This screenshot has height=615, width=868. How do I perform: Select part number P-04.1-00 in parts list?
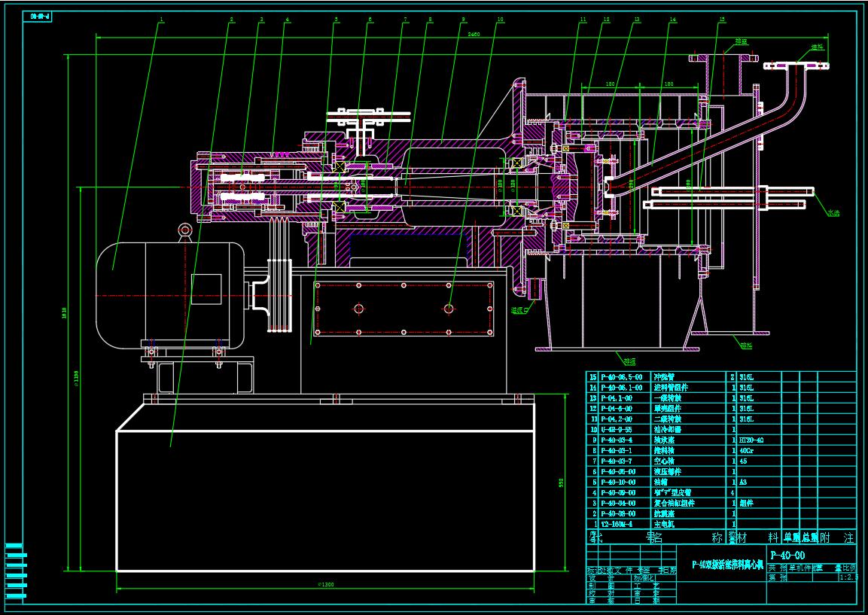(617, 398)
